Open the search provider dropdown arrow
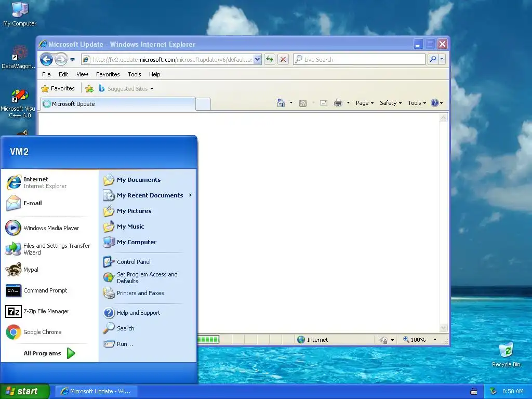This screenshot has height=399, width=532. pyautogui.click(x=442, y=59)
